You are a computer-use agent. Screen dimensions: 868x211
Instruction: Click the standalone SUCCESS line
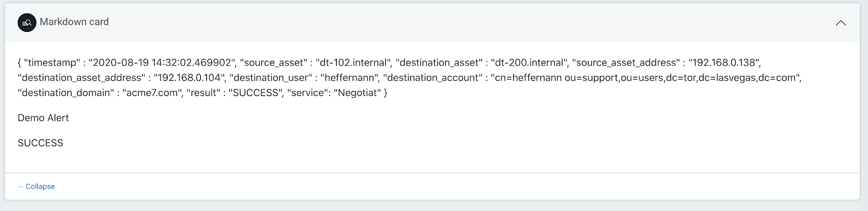click(x=41, y=143)
